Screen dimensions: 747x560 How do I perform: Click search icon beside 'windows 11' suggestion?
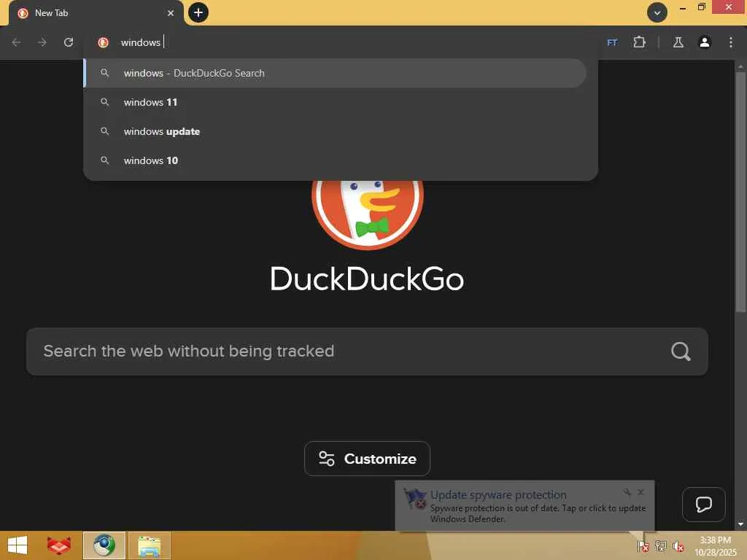pyautogui.click(x=105, y=102)
